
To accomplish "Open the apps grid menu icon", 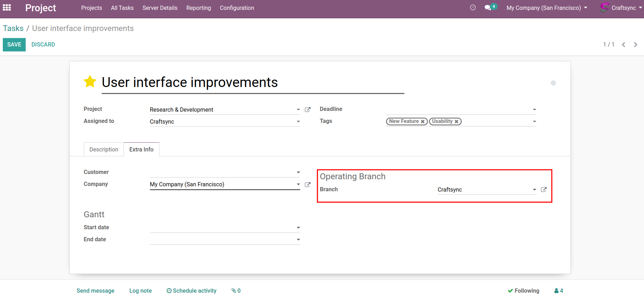I will [7, 7].
